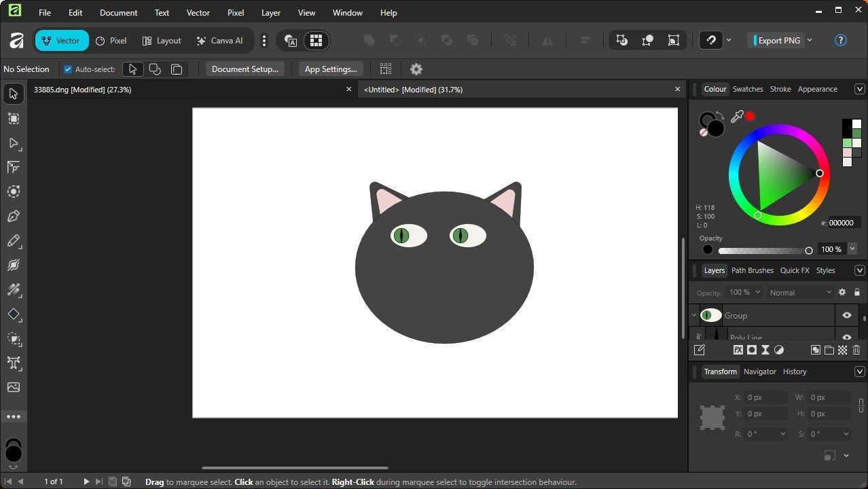Open the snapping options dropdown arrow
This screenshot has height=489, width=868.
729,40
